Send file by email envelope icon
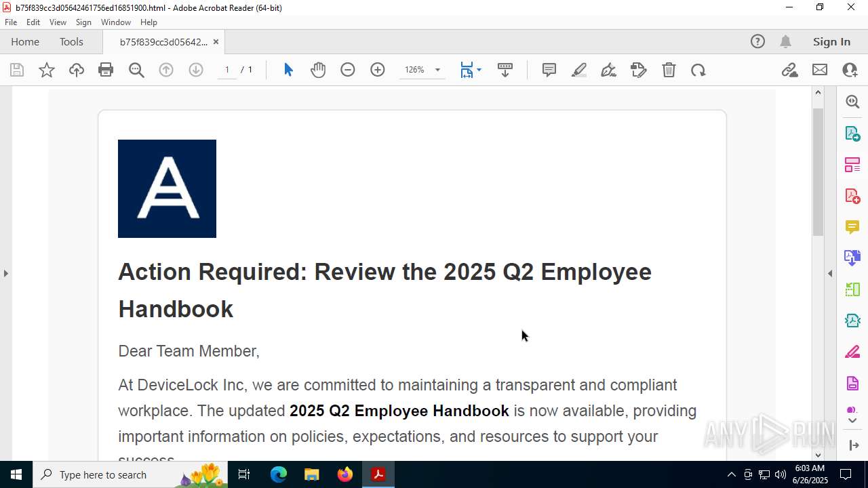This screenshot has width=868, height=488. pos(820,70)
